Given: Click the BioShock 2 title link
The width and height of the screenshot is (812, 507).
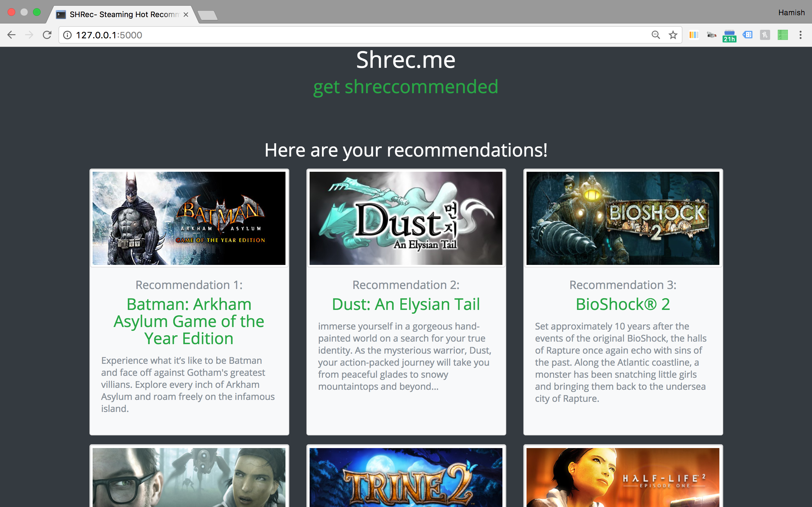Looking at the screenshot, I should point(623,305).
